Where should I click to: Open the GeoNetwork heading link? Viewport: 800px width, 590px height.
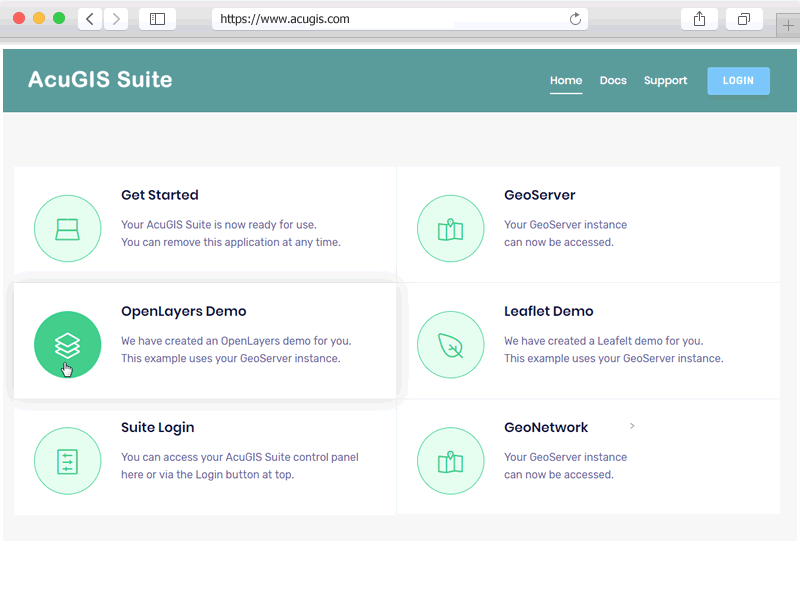546,428
